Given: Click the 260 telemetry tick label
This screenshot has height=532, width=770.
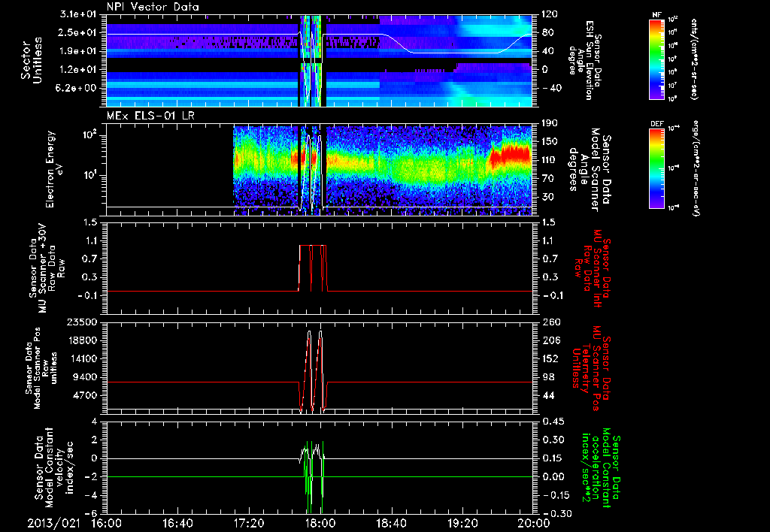Looking at the screenshot, I should [x=550, y=322].
